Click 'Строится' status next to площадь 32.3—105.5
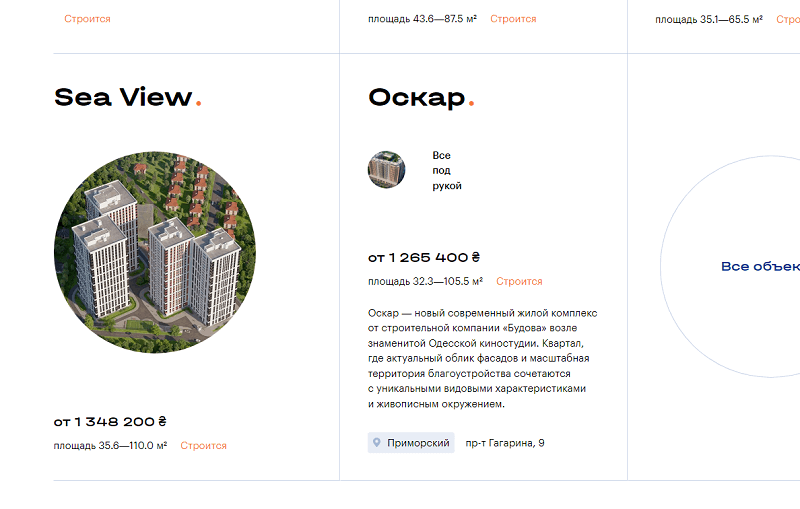This screenshot has width=800, height=509. (519, 282)
